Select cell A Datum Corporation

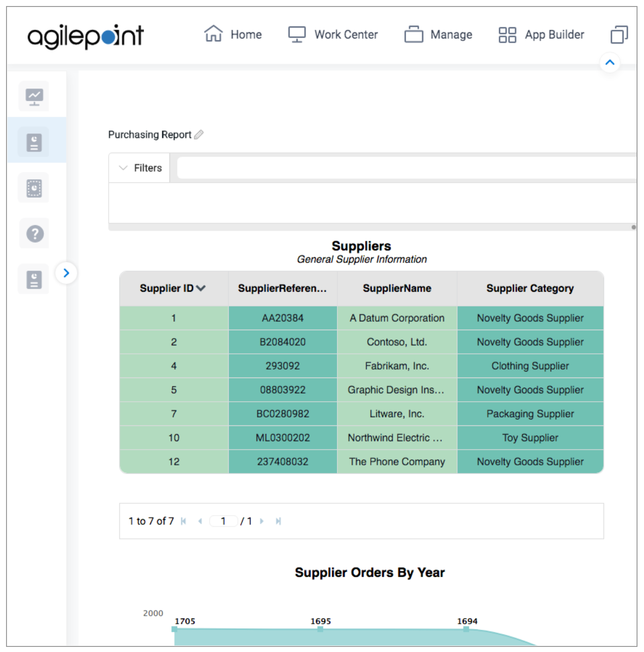coord(397,318)
